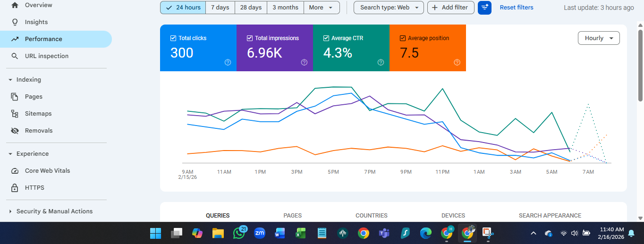The width and height of the screenshot is (644, 244).
Task: Click help icon on Average position card
Action: click(x=457, y=62)
